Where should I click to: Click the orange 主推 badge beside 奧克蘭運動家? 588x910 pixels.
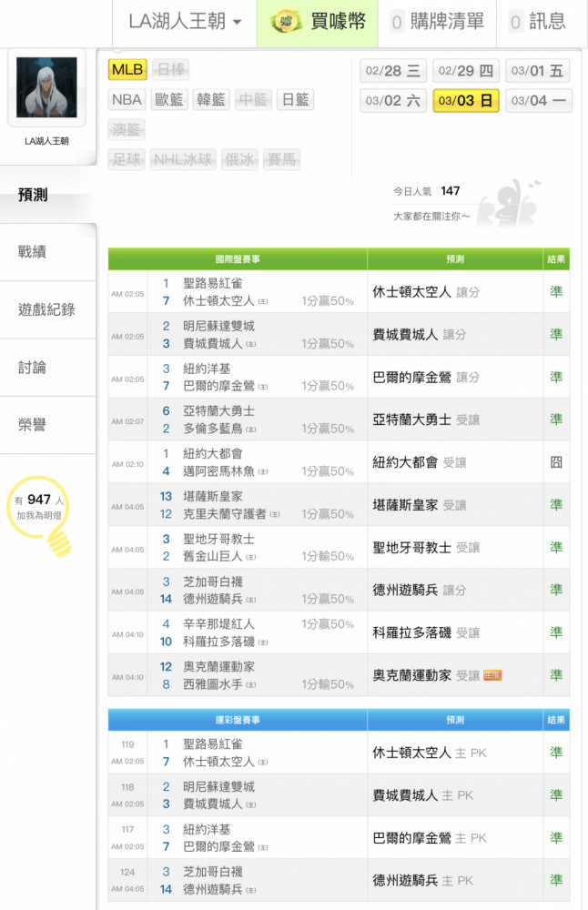pos(492,675)
